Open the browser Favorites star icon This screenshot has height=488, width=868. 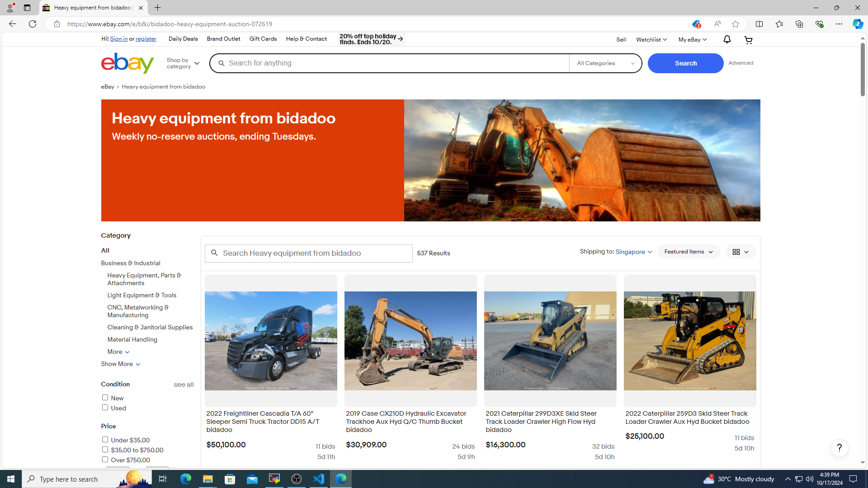pos(779,24)
